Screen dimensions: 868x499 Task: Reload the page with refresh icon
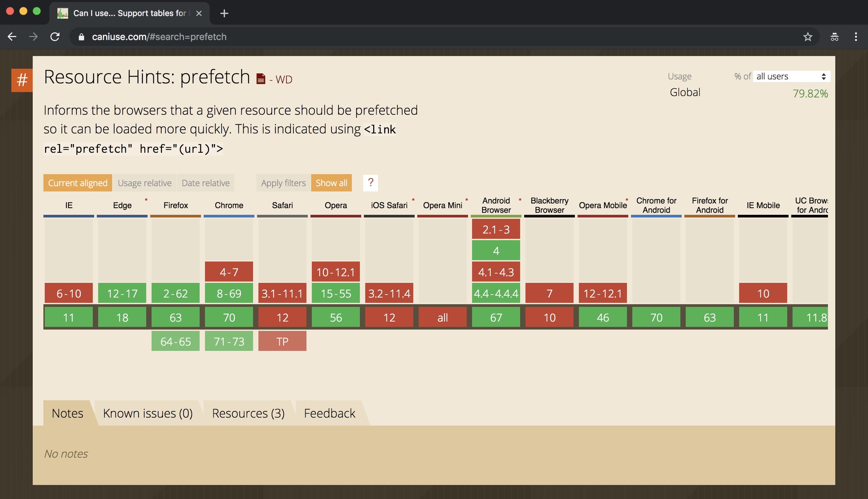(55, 37)
